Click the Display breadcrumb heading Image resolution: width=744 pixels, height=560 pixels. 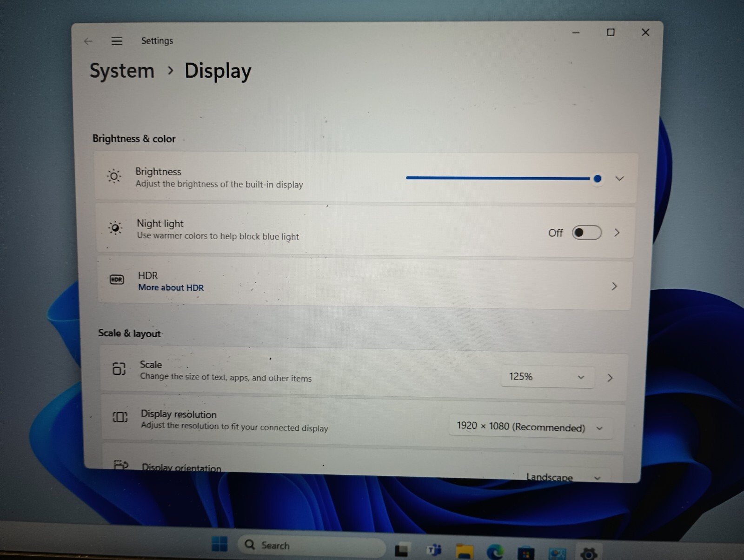(x=218, y=71)
